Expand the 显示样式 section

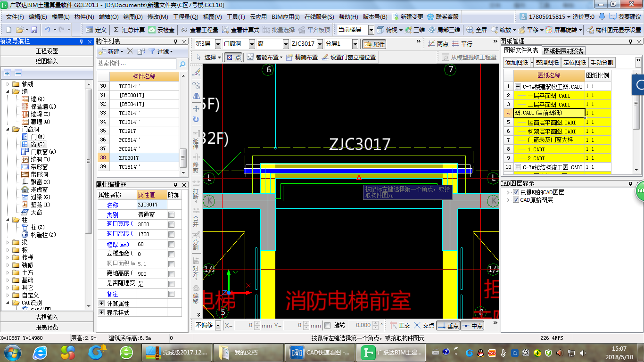[x=101, y=312]
